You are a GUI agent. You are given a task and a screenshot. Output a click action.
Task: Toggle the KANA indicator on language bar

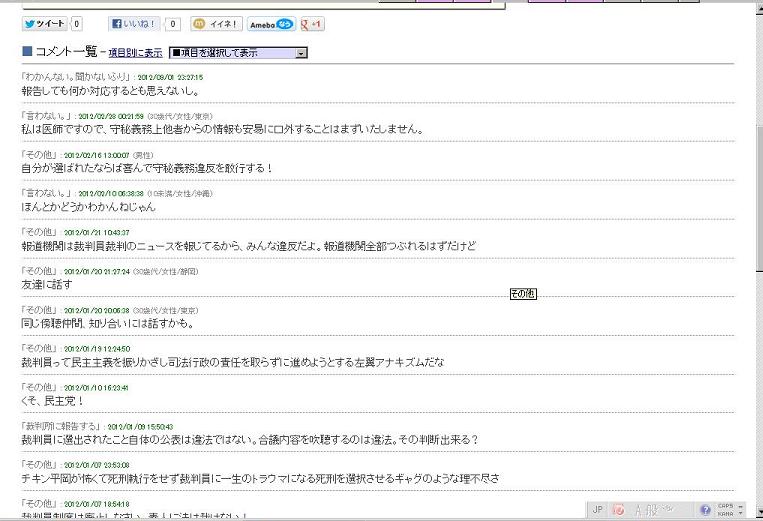tap(725, 513)
